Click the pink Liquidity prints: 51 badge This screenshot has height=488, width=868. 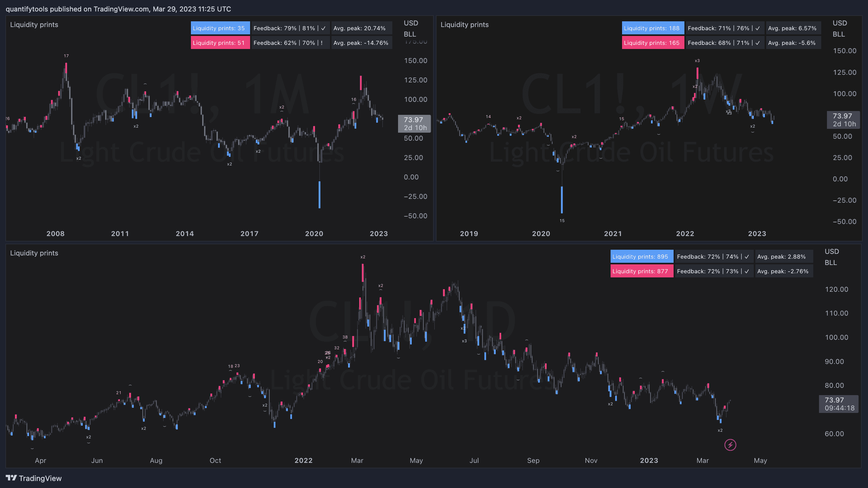(x=220, y=43)
